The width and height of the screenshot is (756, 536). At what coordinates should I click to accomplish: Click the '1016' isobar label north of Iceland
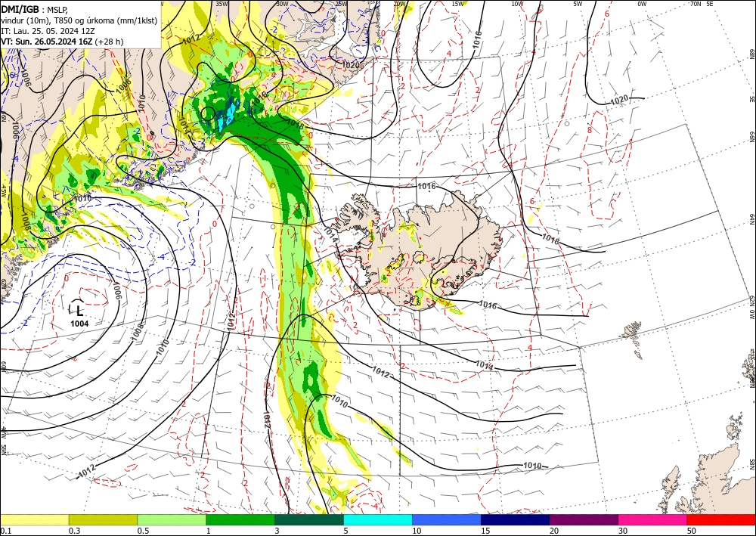tap(426, 186)
